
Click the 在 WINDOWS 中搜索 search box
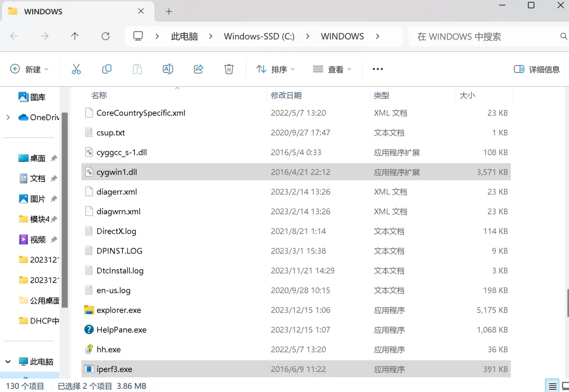pos(485,36)
